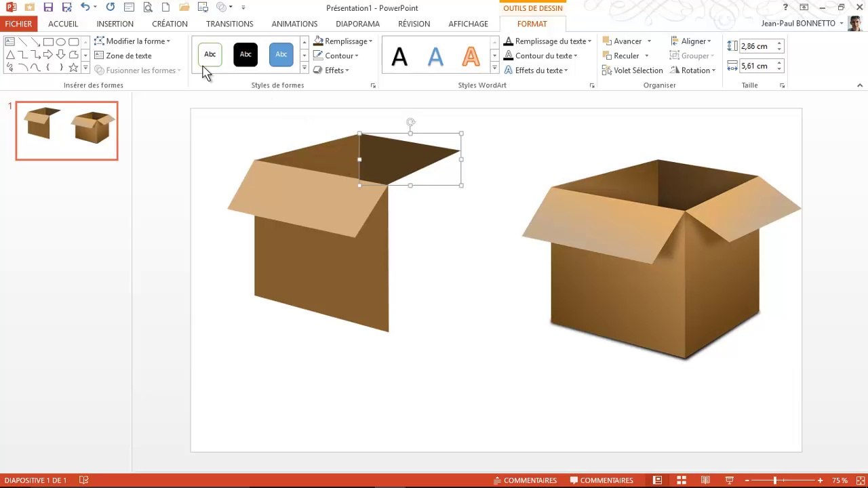Save the presentation from the quick access toolbar
This screenshot has width=868, height=488.
(48, 7)
